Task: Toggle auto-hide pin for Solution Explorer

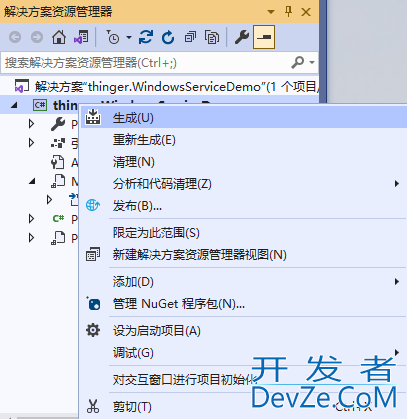Action: (x=289, y=12)
